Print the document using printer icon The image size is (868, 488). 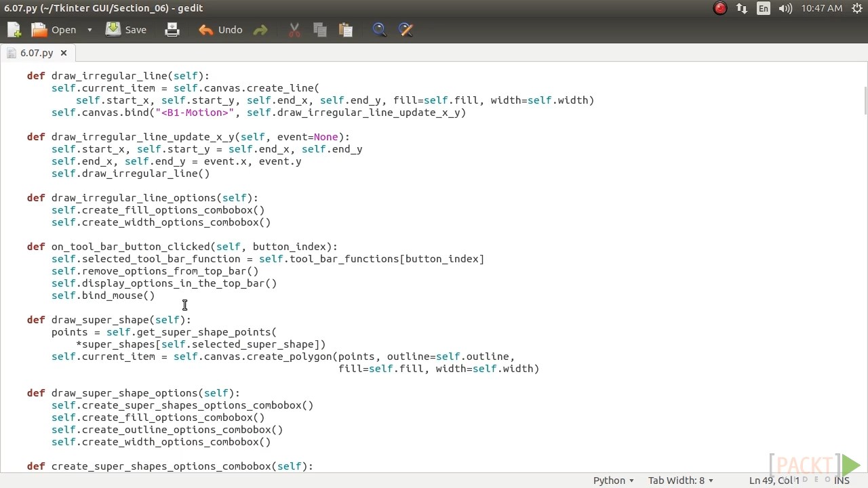pos(172,30)
